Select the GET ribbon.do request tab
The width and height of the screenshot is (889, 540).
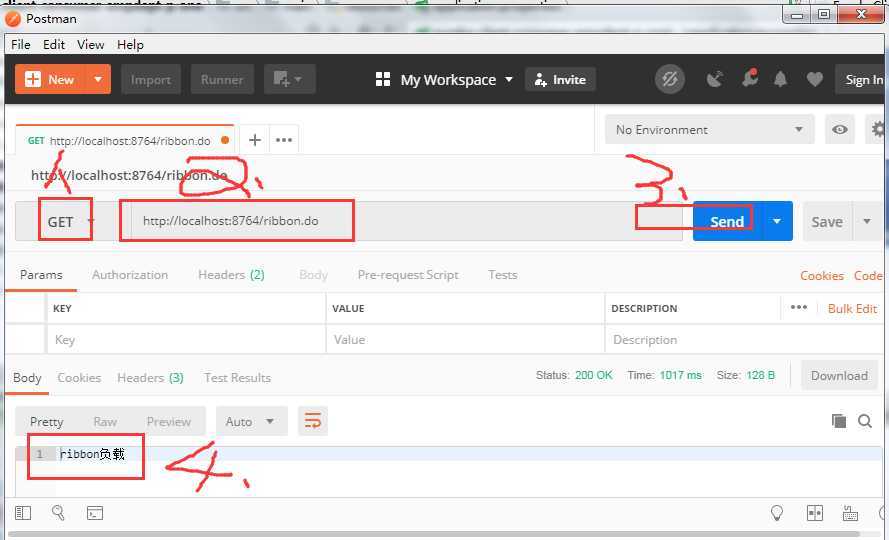(124, 140)
